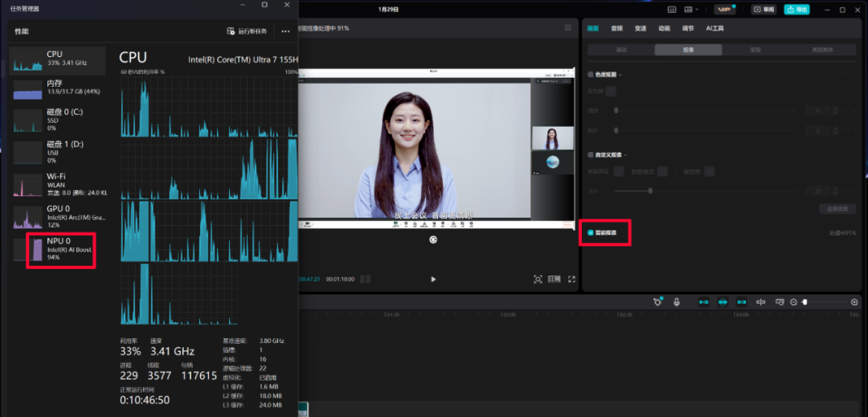Viewport: 868px width, 417px height.
Task: Click 02:00 mark on timeline ruler
Action: pos(508,314)
